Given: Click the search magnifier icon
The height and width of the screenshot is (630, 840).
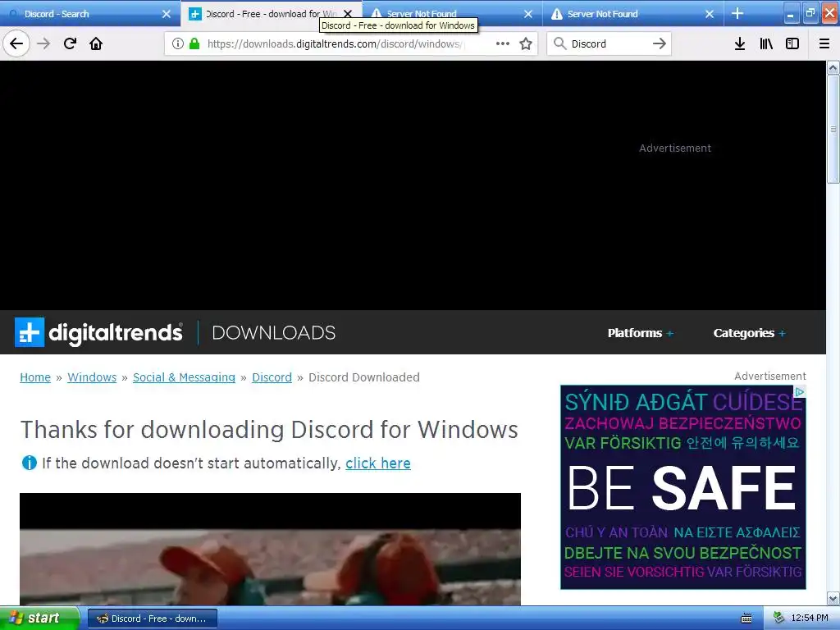Looking at the screenshot, I should 559,43.
